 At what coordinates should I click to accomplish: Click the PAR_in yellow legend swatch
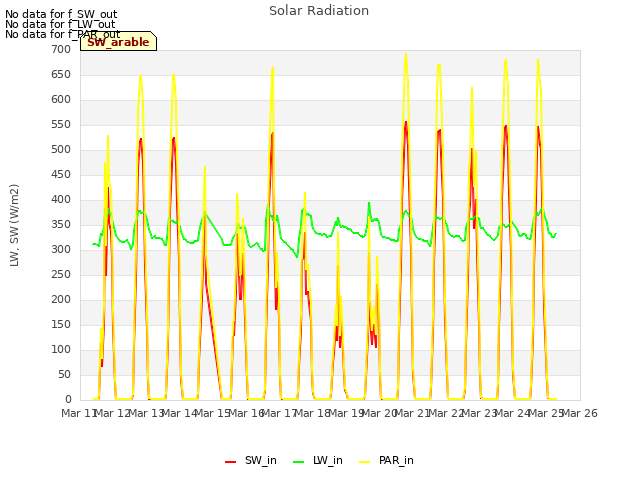[364, 462]
